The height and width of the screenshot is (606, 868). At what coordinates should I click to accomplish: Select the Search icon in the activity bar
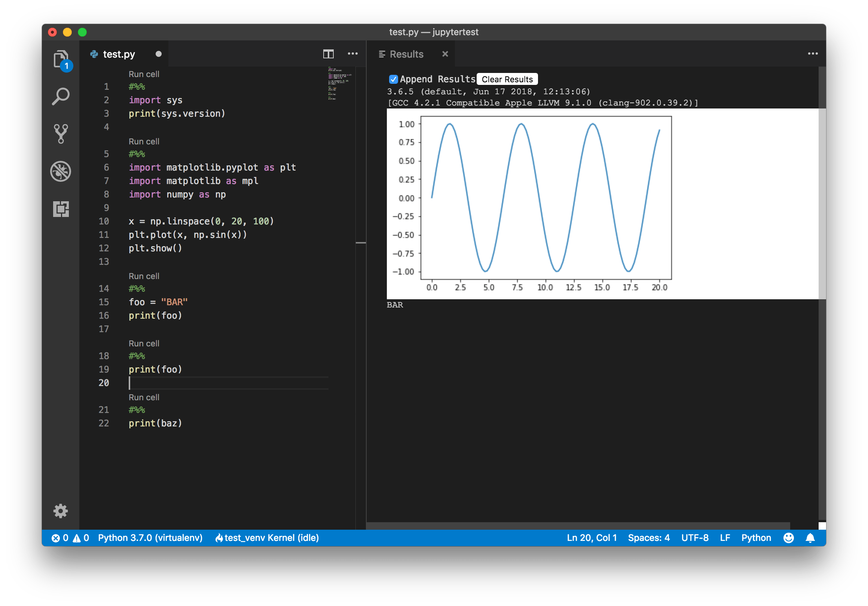pyautogui.click(x=61, y=97)
